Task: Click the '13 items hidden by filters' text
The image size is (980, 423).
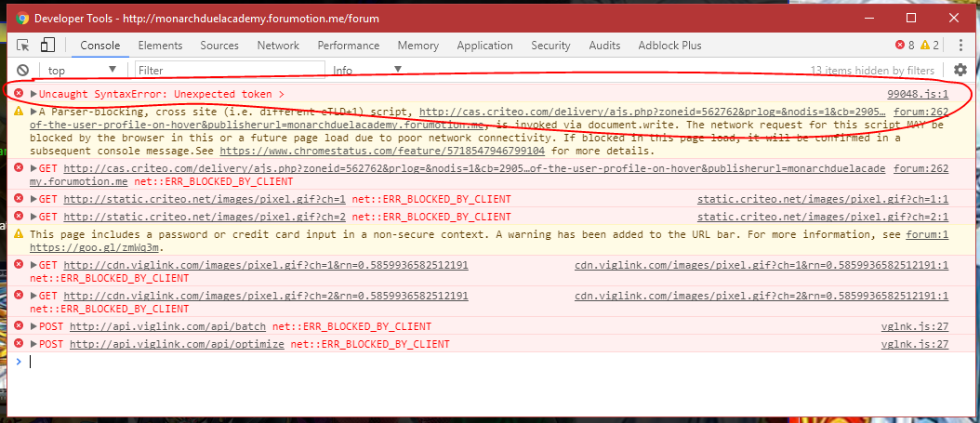Action: pos(872,71)
